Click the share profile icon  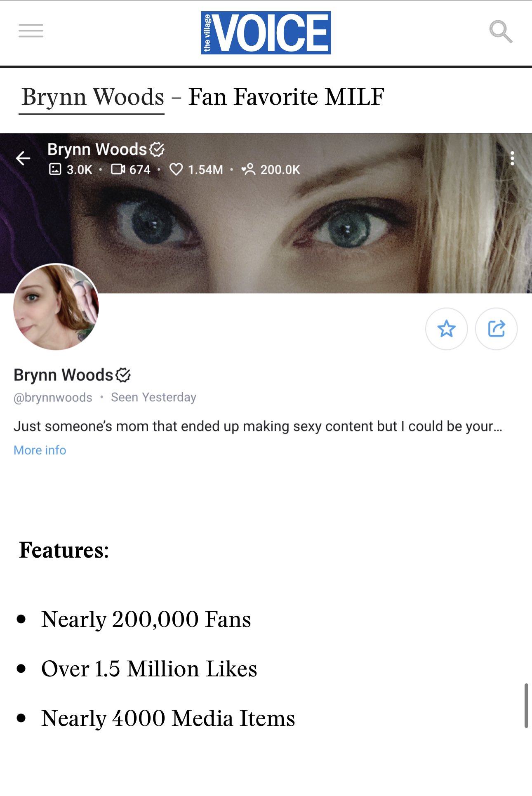tap(497, 329)
